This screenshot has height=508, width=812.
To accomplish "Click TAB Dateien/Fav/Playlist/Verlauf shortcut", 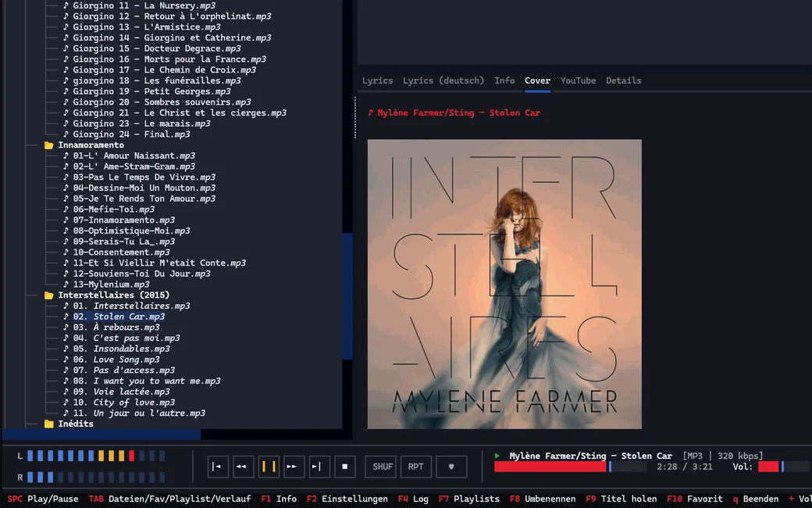I will pyautogui.click(x=170, y=499).
